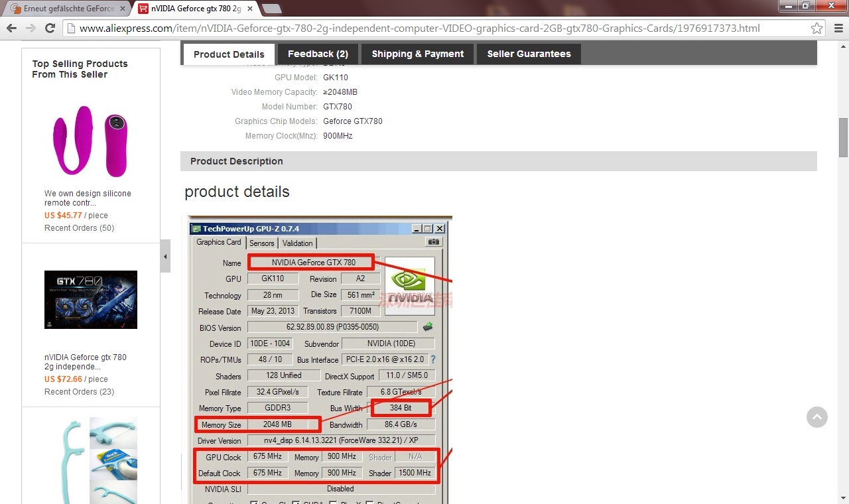Click 'Recent Orders (23)' text
This screenshot has height=504, width=849.
click(79, 392)
